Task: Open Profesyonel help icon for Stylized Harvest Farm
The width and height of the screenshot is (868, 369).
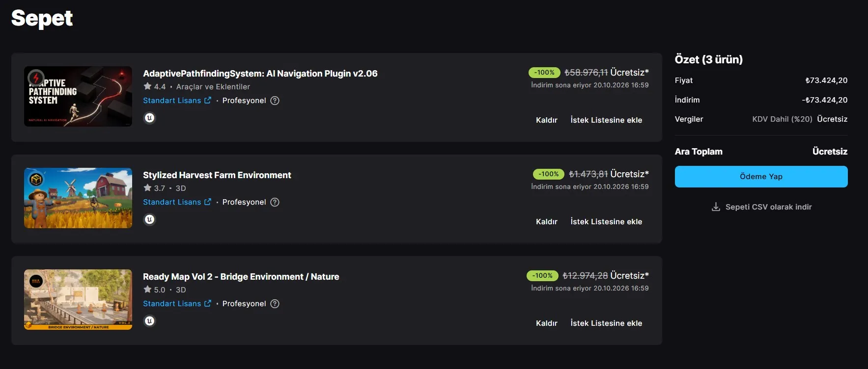Action: pyautogui.click(x=275, y=202)
